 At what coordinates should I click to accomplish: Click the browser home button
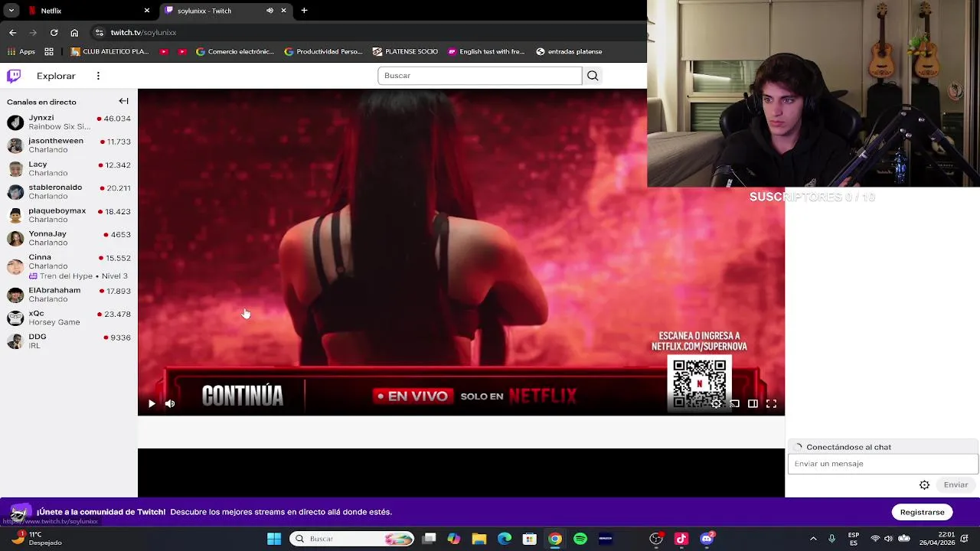pos(74,33)
